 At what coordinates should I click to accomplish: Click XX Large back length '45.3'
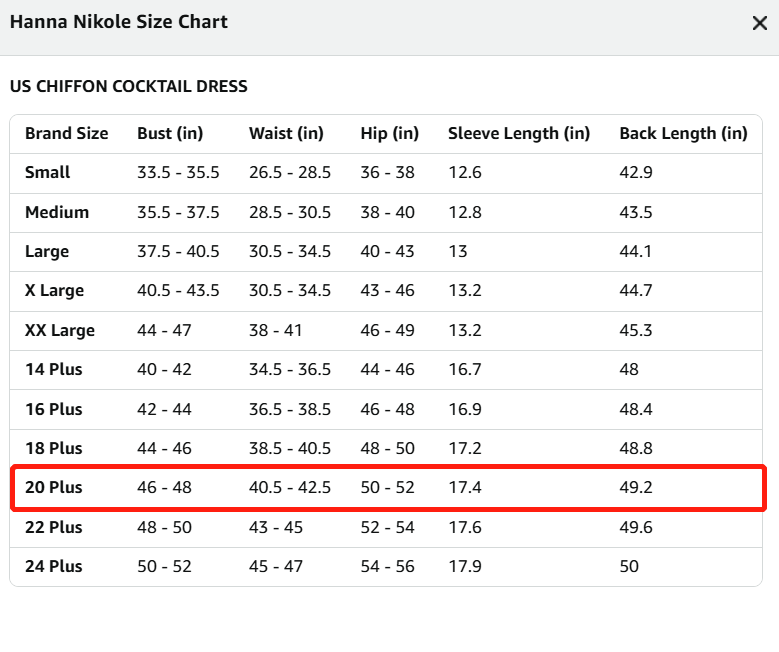click(636, 330)
